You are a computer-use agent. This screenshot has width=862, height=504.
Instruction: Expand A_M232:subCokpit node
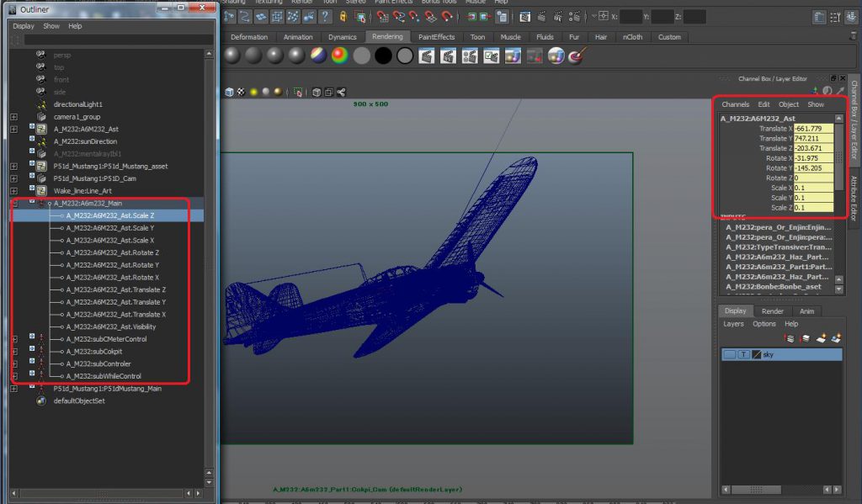click(x=14, y=352)
